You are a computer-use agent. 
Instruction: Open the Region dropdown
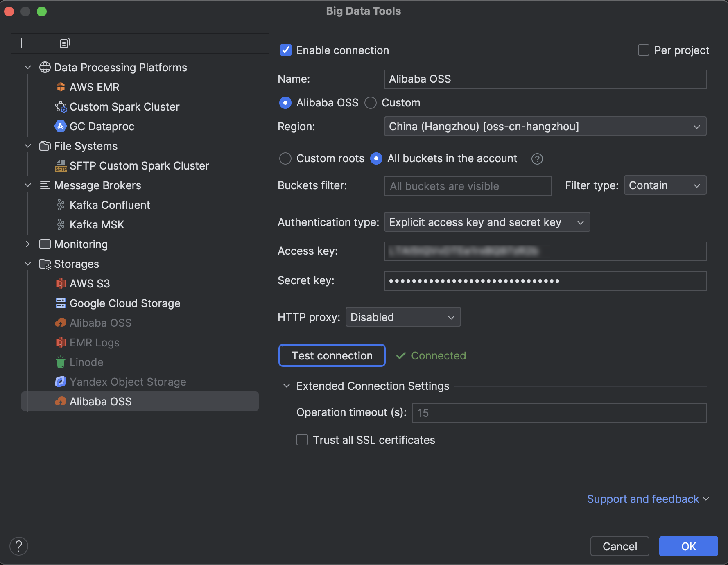coord(545,127)
